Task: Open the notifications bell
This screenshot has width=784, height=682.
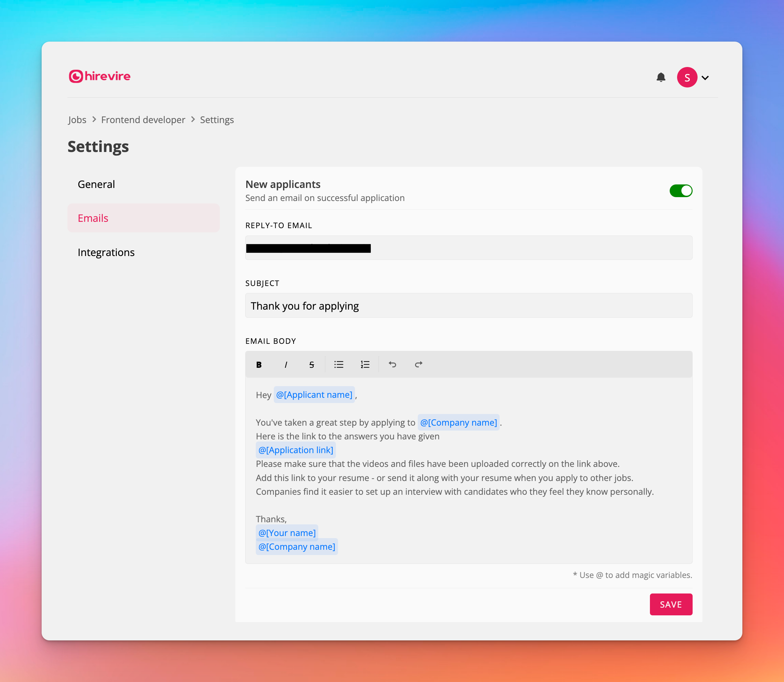Action: (661, 78)
